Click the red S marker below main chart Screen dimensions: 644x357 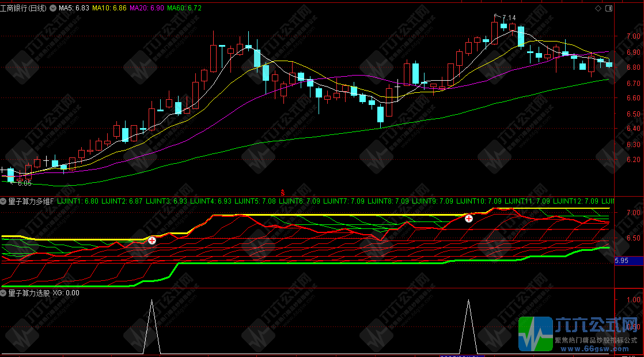tap(282, 191)
